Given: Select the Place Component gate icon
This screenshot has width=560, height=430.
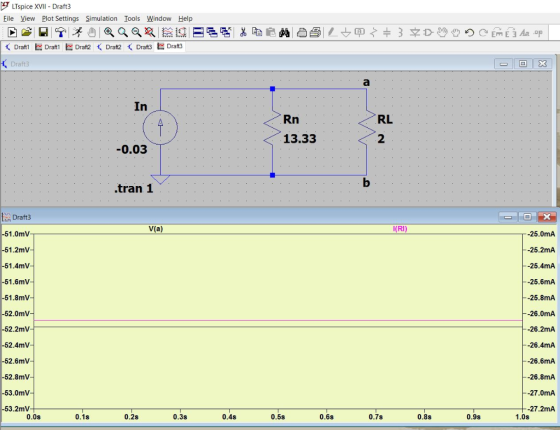Looking at the screenshot, I should 428,32.
